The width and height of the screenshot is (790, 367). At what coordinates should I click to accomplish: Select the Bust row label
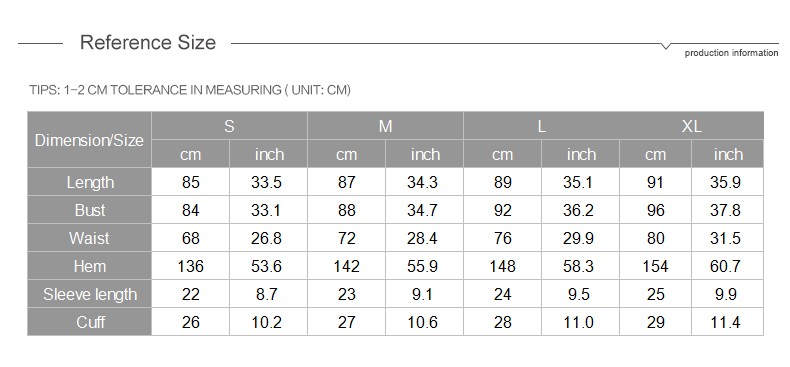[x=89, y=210]
